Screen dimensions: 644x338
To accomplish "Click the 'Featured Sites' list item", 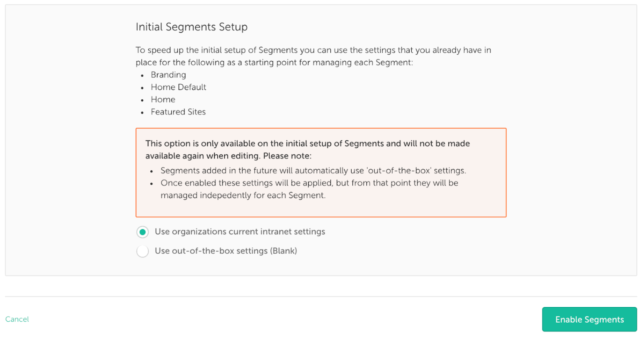I will pos(178,112).
